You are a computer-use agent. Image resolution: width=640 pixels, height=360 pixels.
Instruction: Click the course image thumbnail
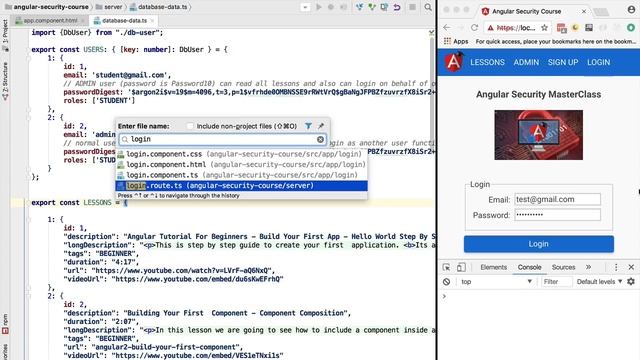click(538, 135)
